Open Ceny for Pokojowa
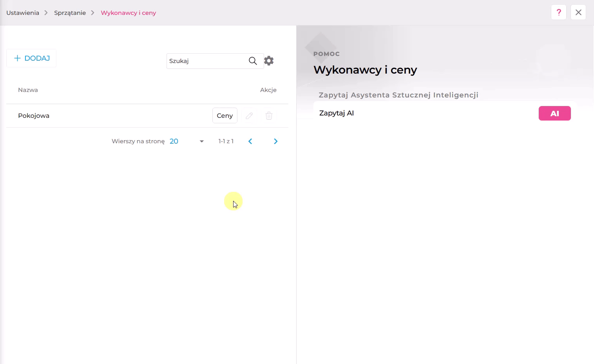This screenshot has width=594, height=364. [225, 115]
